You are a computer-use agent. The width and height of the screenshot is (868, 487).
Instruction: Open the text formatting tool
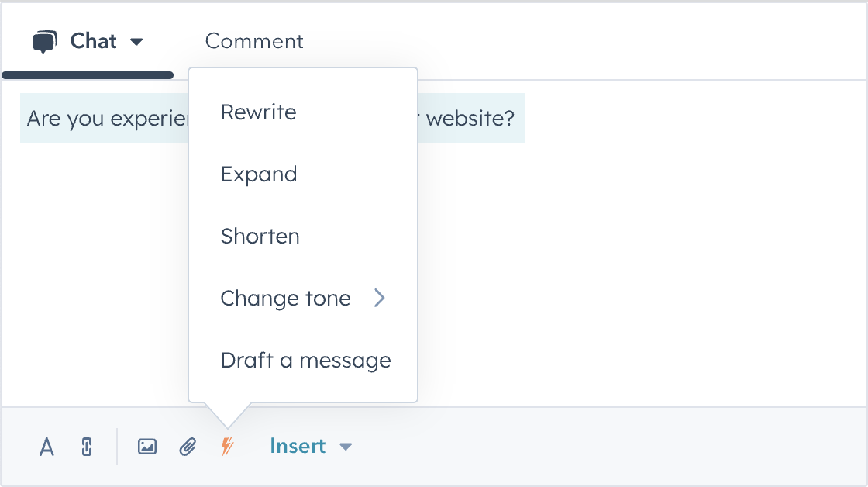click(46, 447)
